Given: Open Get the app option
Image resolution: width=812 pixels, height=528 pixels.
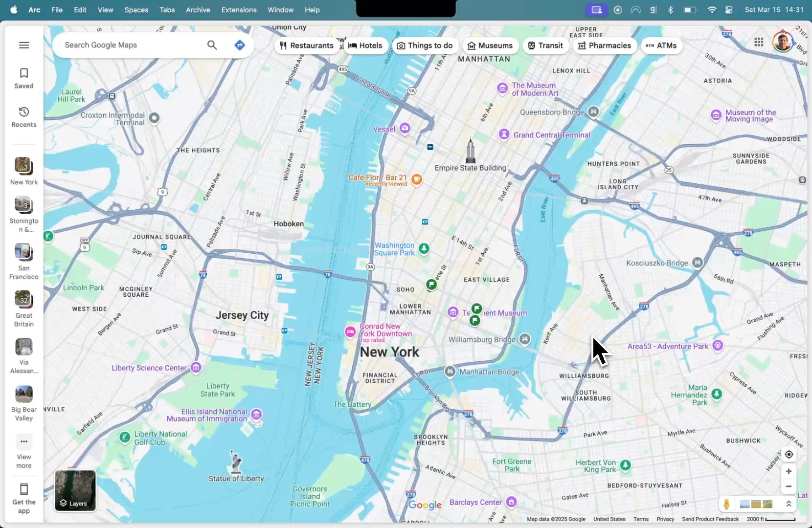Looking at the screenshot, I should [24, 499].
